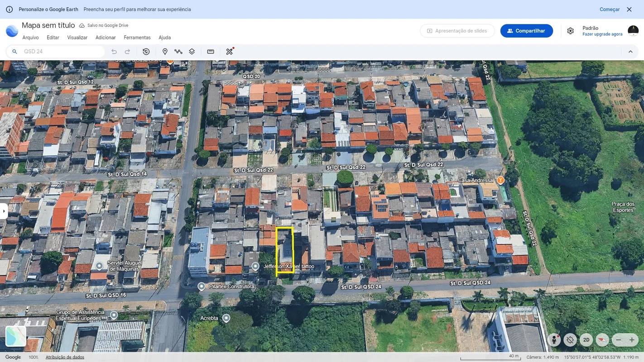Switch the view with the 2D button
This screenshot has height=362, width=644.
[586, 340]
